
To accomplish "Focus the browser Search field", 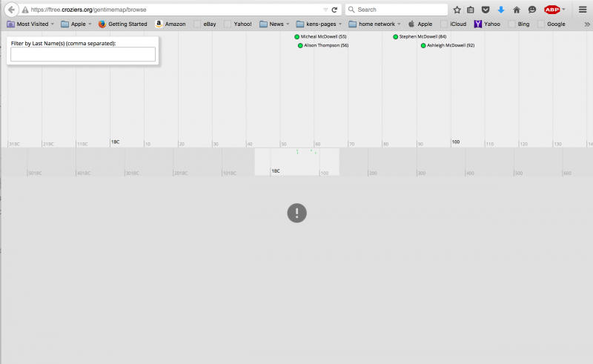I will point(397,10).
